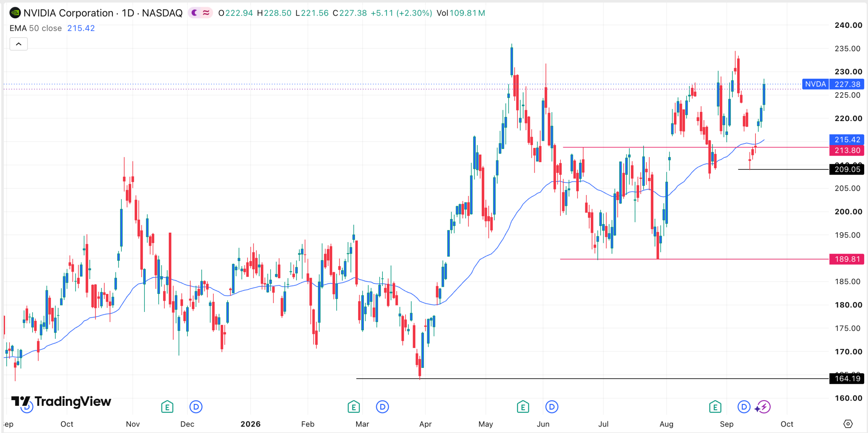The height and width of the screenshot is (433, 868).
Task: Click the low value L221.56
Action: coord(312,13)
